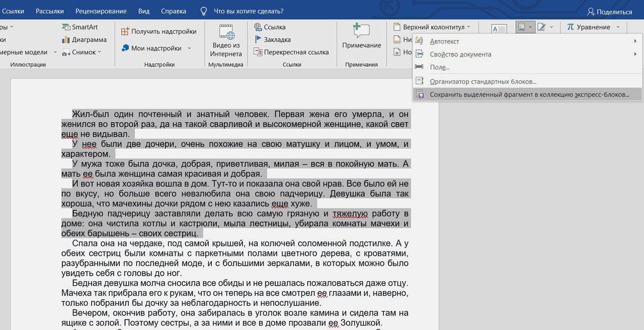Open the Уравнение dropdown arrow

(x=619, y=27)
